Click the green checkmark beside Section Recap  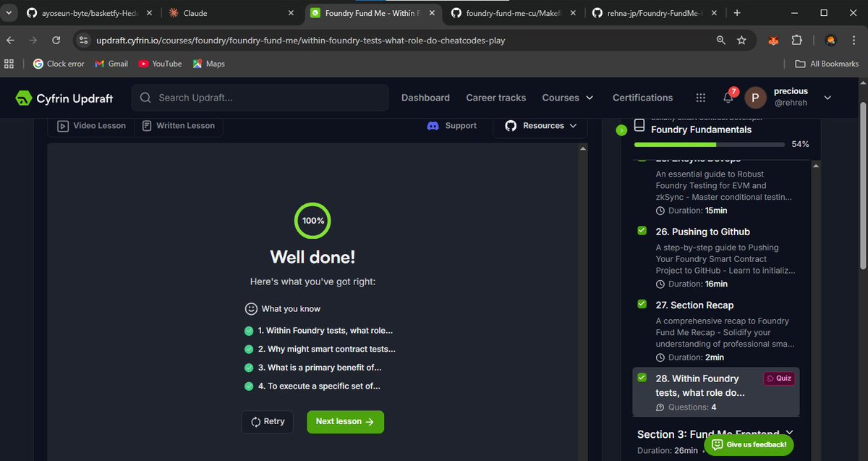[641, 304]
